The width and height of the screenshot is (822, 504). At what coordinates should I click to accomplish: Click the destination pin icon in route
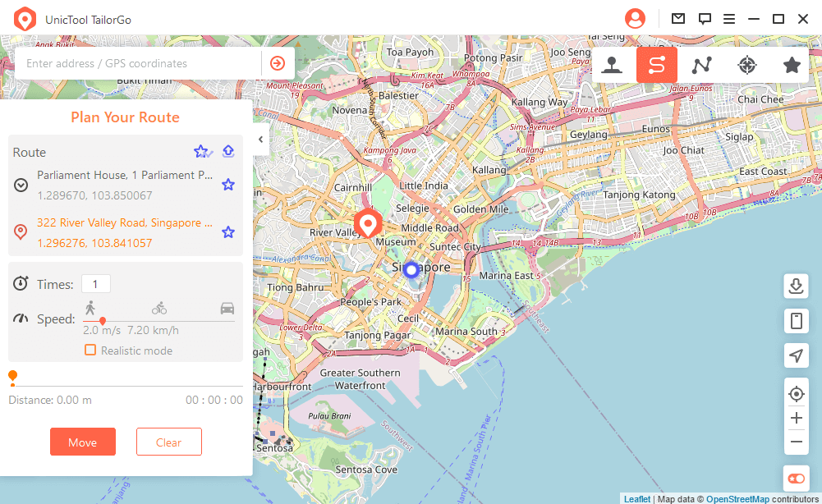click(x=21, y=231)
